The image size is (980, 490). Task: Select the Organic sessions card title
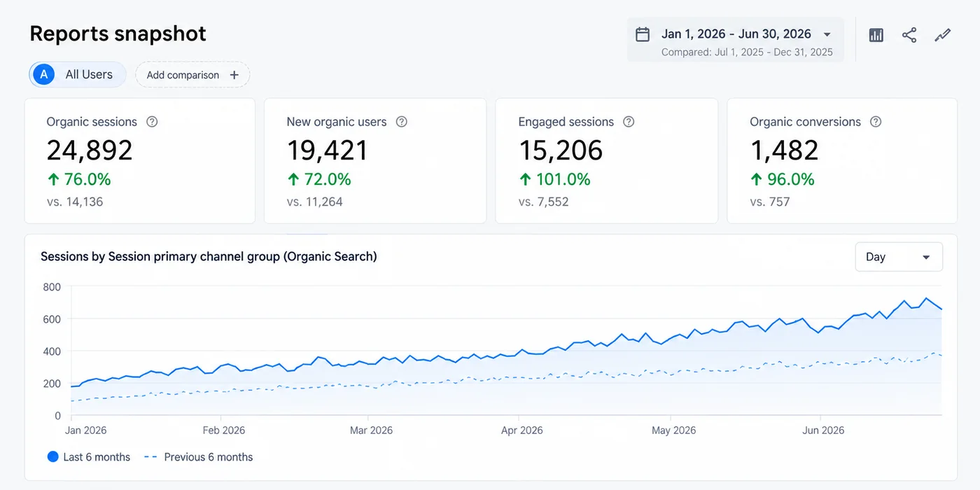pos(92,122)
